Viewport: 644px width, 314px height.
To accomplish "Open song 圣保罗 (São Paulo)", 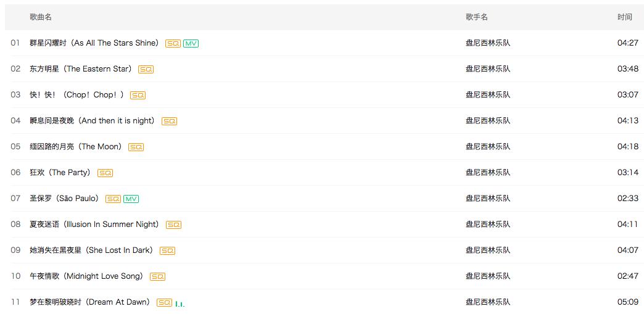I will pyautogui.click(x=64, y=199).
